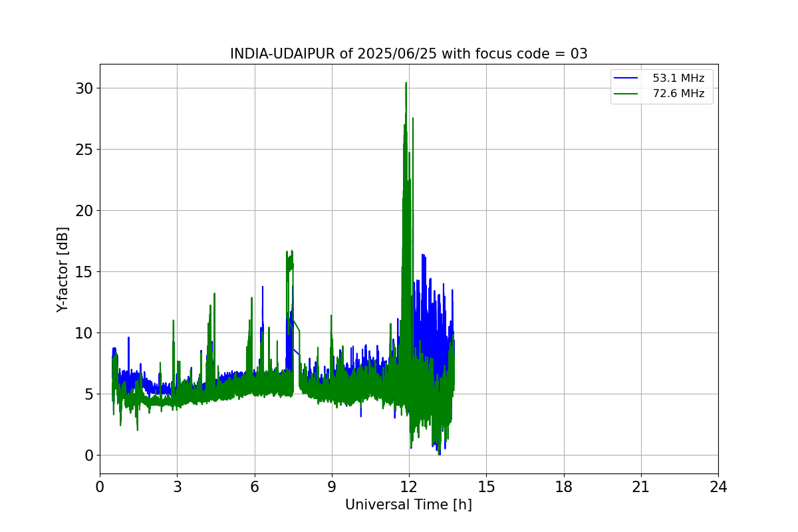Screen dimensions: 798x532
Task: Click the tallest green peak near 12 h
Action: [406, 84]
